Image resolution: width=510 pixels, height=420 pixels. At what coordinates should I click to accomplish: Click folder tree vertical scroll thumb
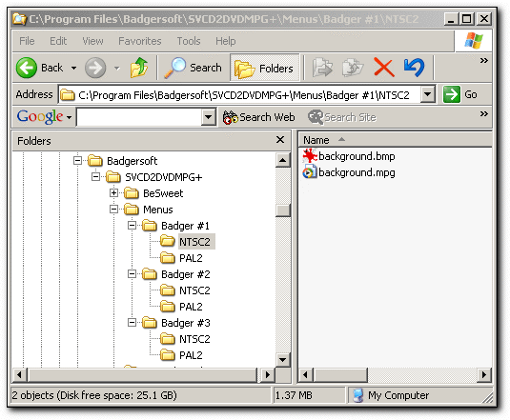point(283,210)
